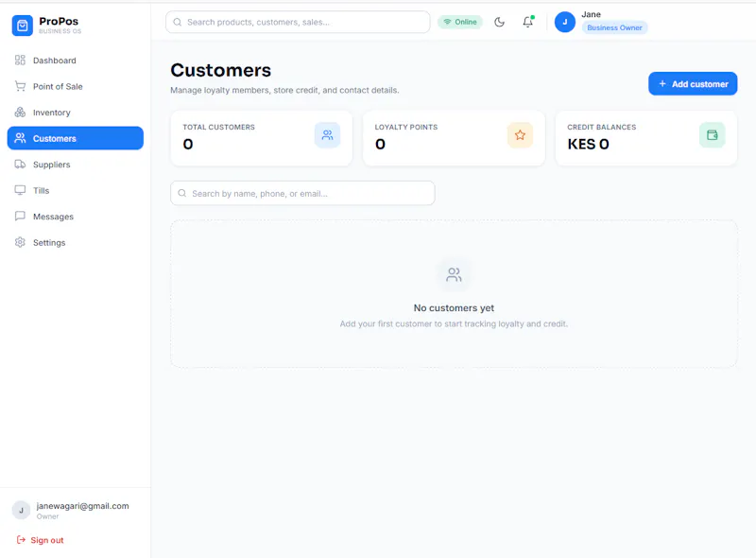Focus the Search by name, phone, or email field
Image resolution: width=756 pixels, height=558 pixels.
click(302, 193)
